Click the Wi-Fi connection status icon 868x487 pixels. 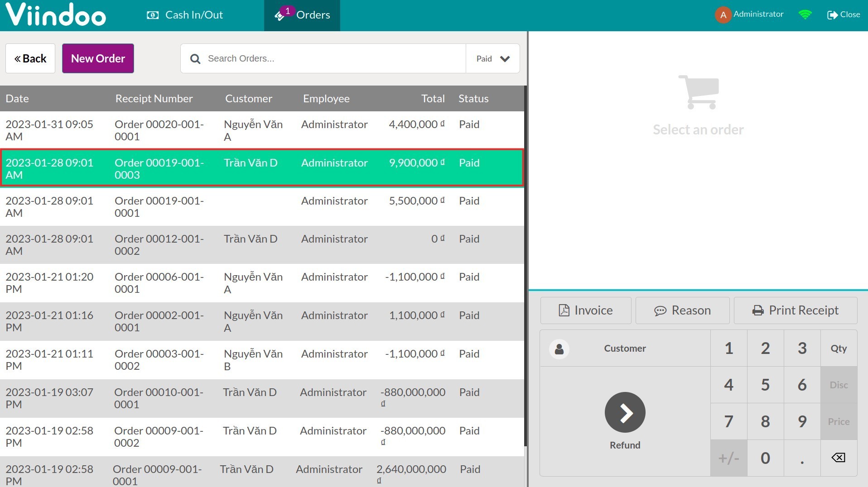tap(805, 15)
